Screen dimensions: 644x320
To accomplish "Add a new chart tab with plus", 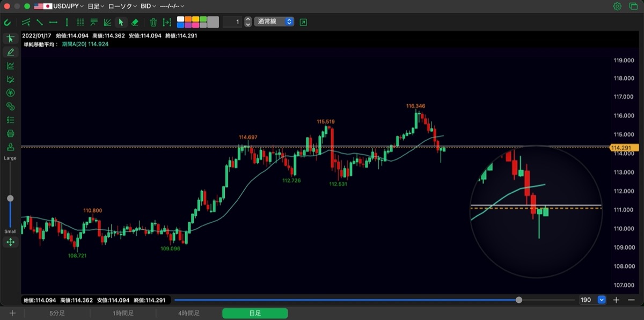I will [12, 314].
